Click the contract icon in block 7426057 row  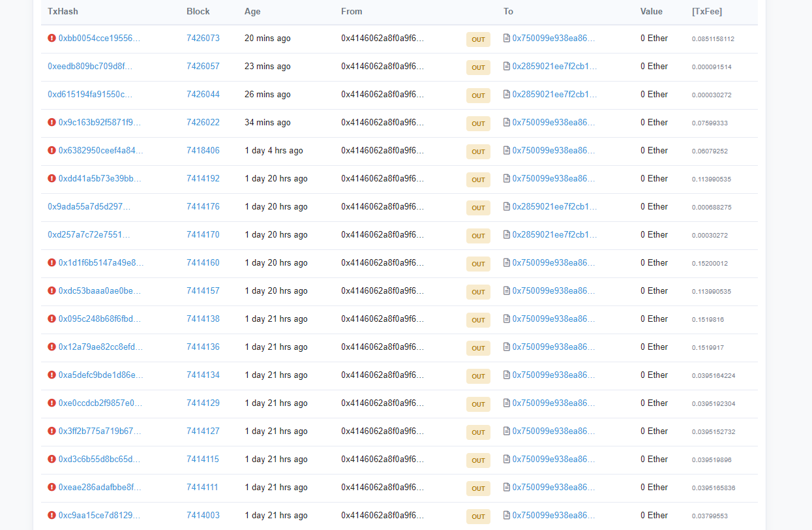507,66
